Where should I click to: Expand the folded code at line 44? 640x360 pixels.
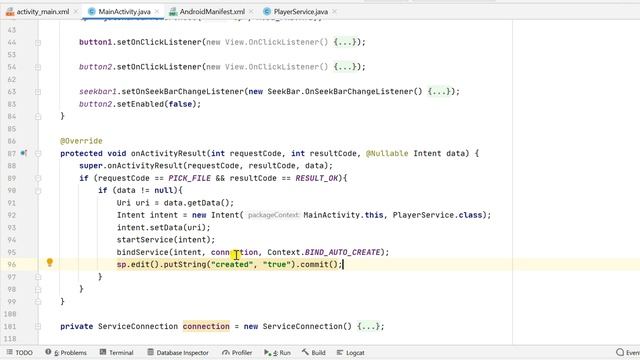point(38,42)
